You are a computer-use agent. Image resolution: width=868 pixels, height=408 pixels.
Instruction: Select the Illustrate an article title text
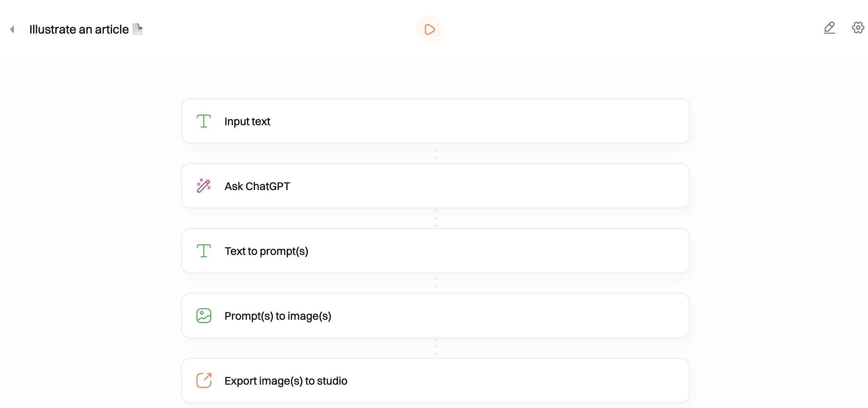[x=79, y=29]
